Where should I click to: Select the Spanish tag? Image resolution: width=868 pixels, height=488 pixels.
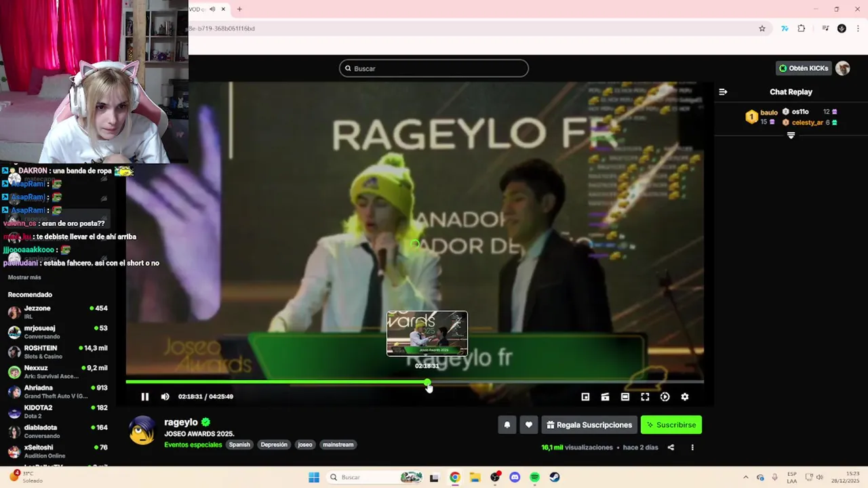pyautogui.click(x=239, y=445)
